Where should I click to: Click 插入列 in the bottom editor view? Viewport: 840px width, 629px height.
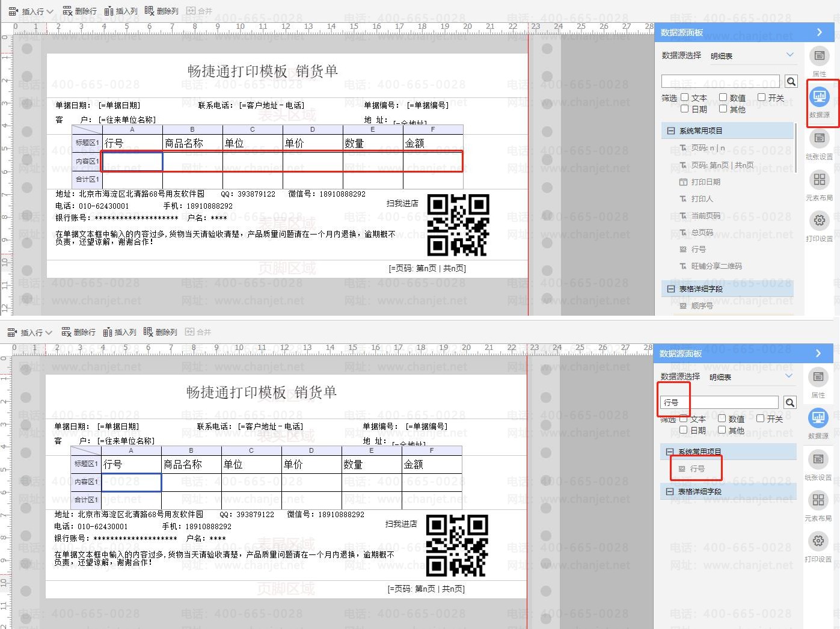[x=120, y=333]
